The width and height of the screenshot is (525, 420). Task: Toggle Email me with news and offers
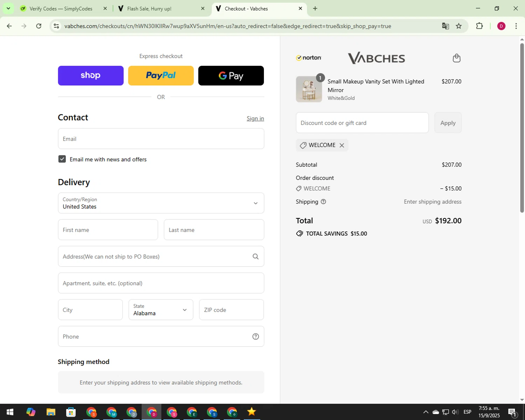click(62, 159)
